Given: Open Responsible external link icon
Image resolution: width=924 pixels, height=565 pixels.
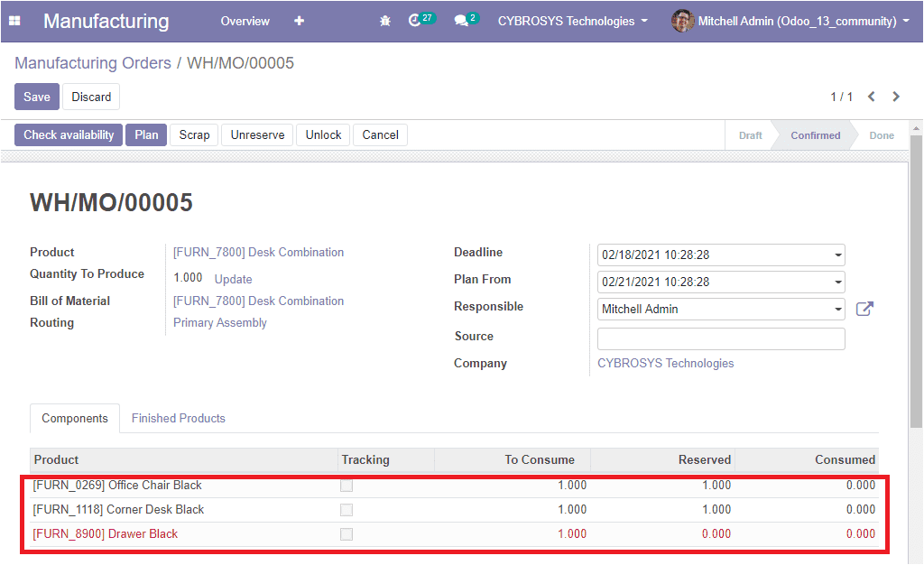Looking at the screenshot, I should coord(864,309).
